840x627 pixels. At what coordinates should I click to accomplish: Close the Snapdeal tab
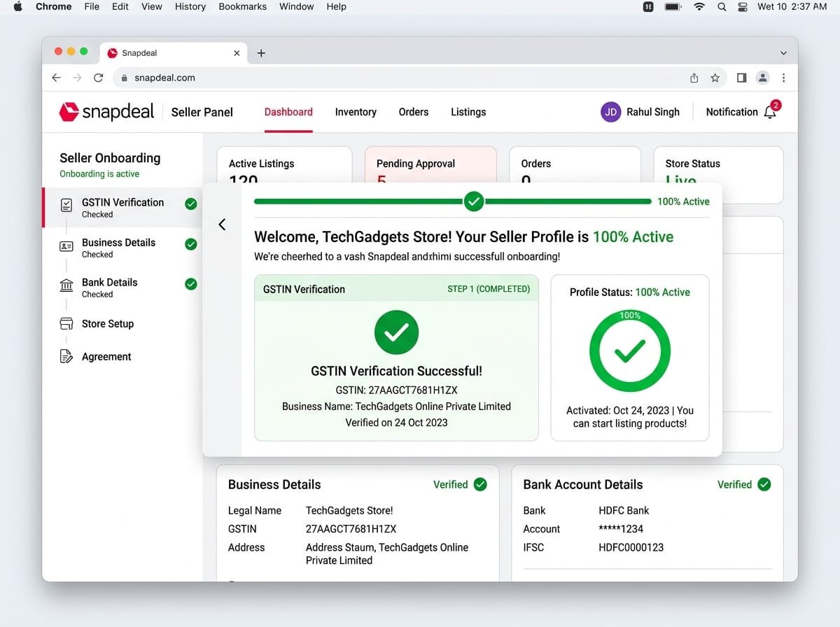[237, 53]
